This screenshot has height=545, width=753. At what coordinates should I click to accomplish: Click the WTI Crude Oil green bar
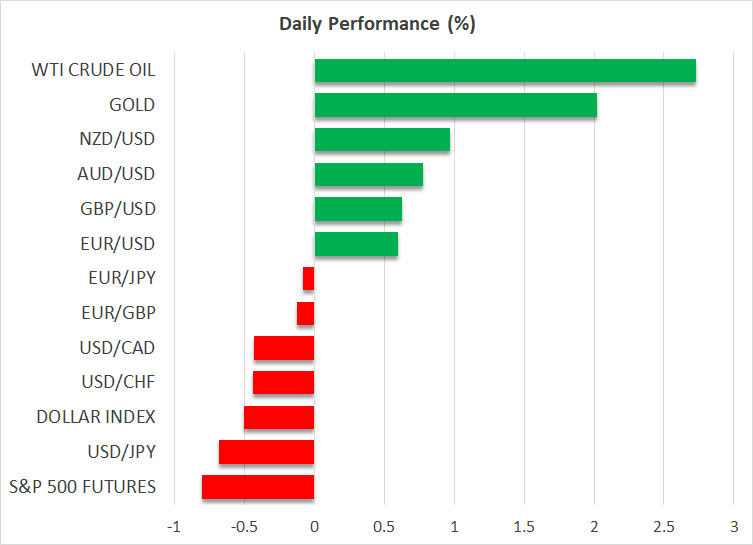click(505, 71)
